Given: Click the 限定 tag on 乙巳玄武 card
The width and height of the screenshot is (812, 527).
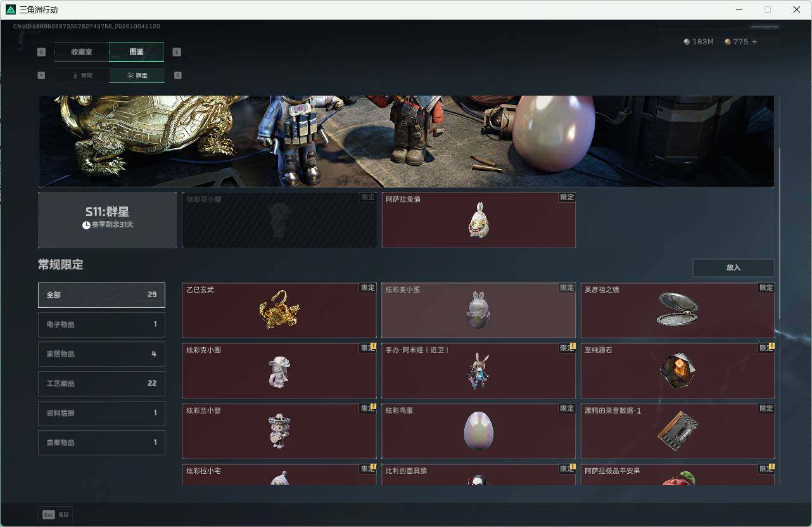Looking at the screenshot, I should (x=368, y=288).
